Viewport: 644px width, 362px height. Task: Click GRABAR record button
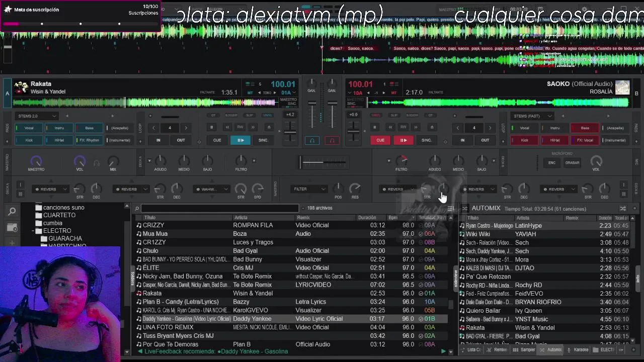(x=572, y=162)
